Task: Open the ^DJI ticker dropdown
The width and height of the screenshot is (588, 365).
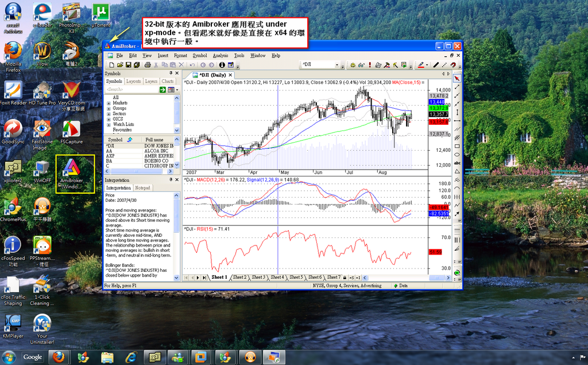Action: point(336,65)
